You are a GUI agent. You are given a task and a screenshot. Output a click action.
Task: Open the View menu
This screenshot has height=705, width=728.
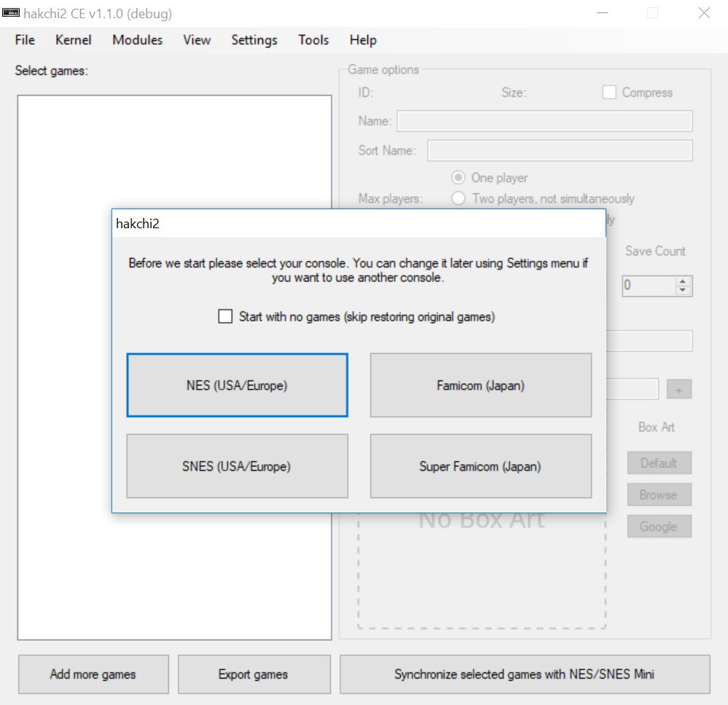(197, 40)
